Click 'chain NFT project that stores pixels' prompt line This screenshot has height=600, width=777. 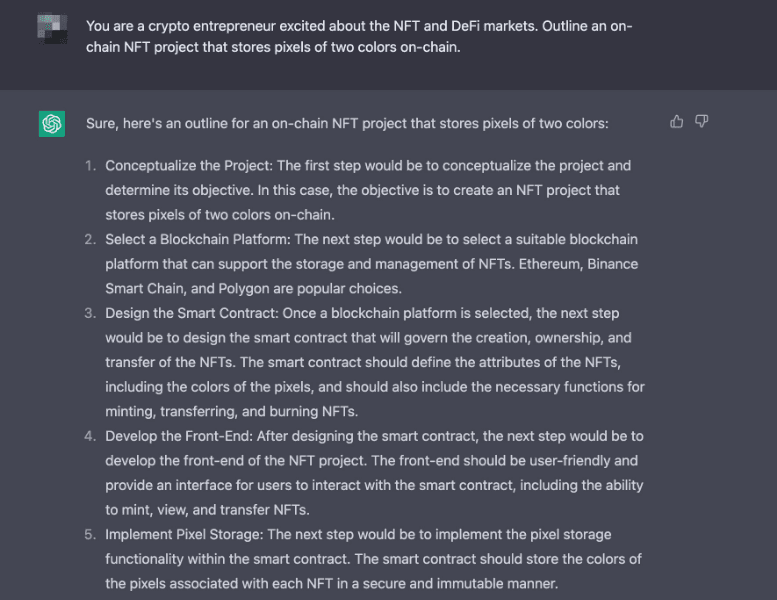tap(273, 47)
